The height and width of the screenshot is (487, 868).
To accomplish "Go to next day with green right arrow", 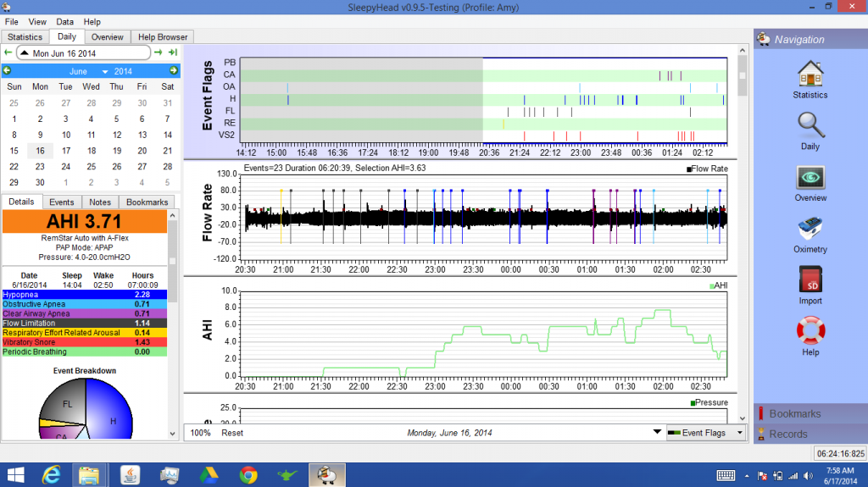I will (159, 53).
